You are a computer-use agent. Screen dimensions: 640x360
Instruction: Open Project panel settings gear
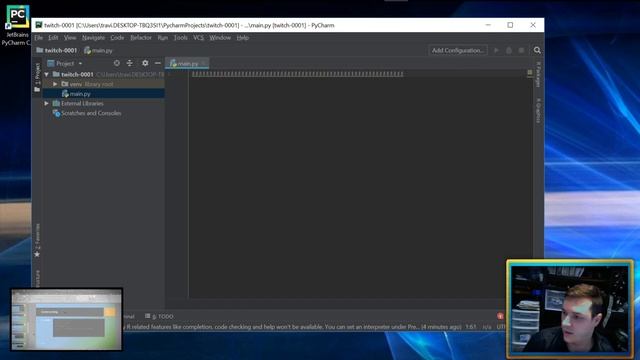coord(145,63)
